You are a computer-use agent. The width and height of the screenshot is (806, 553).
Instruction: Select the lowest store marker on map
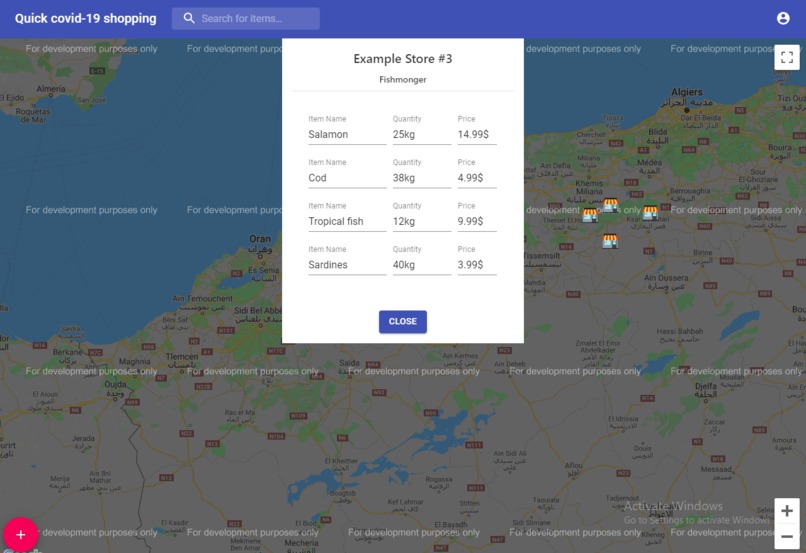(610, 241)
